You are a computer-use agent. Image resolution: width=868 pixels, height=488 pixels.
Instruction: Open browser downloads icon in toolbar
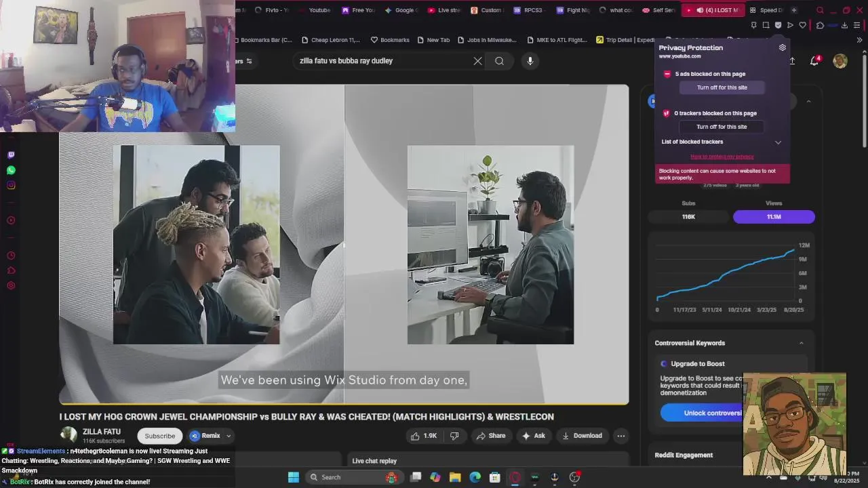tap(844, 25)
